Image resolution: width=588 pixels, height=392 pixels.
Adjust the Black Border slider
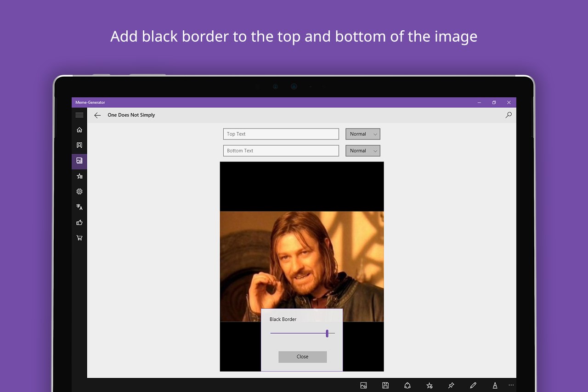[327, 333]
